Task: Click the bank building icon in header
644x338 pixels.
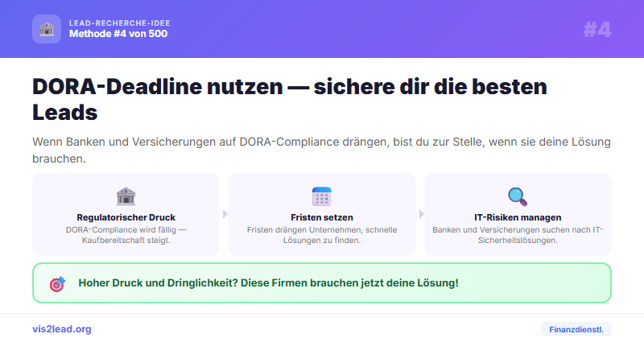Action: coord(47,29)
